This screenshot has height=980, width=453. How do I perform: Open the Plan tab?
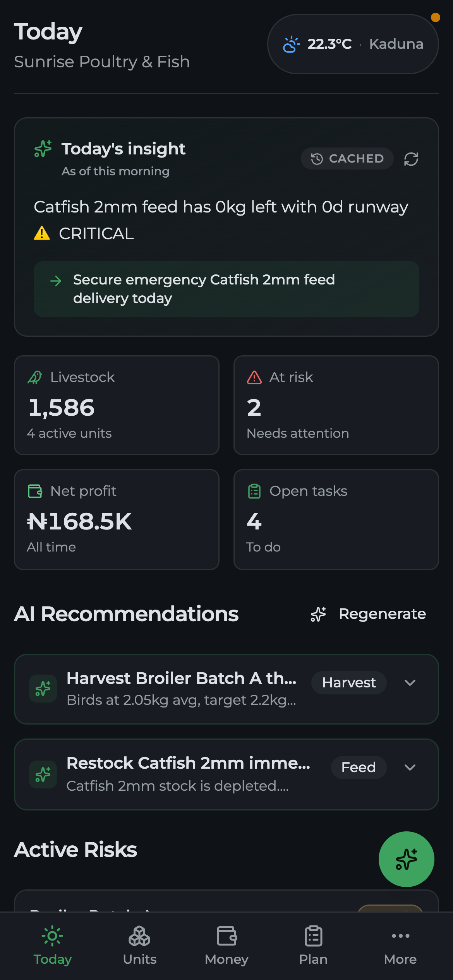[313, 946]
